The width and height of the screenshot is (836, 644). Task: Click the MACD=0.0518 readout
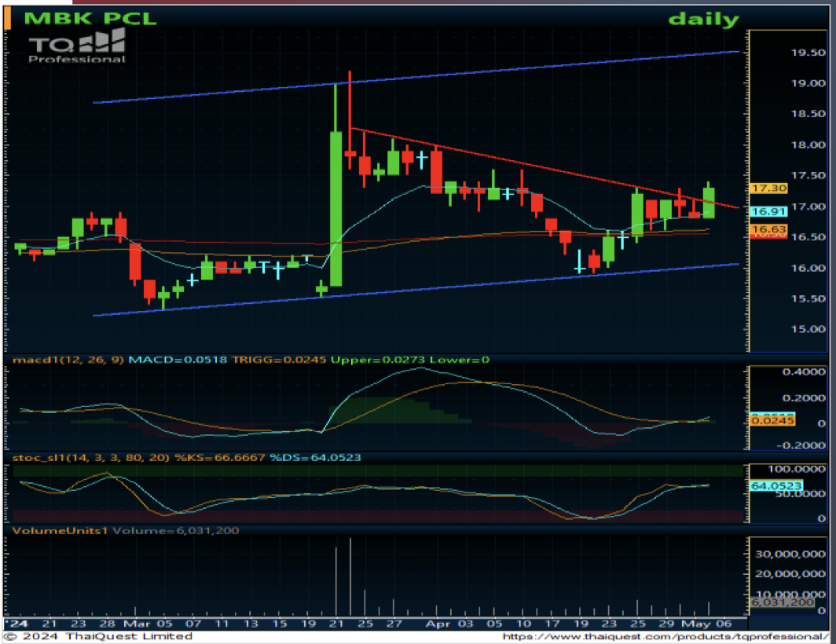pos(178,360)
